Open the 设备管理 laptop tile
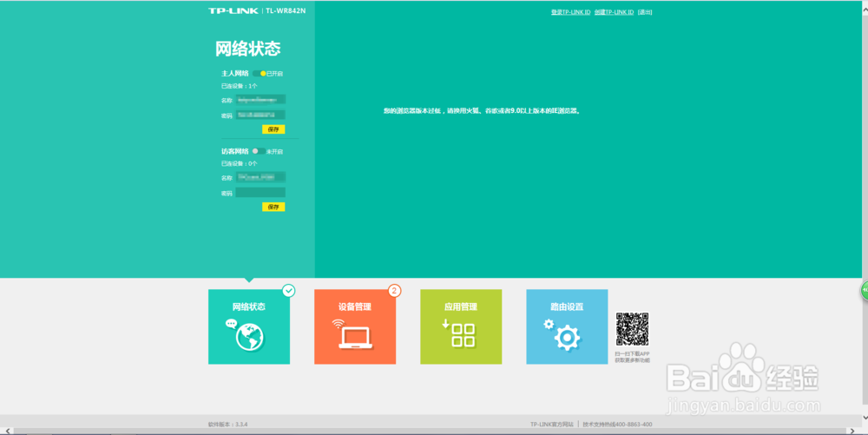Viewport: 868px width, 435px height. coord(355,326)
